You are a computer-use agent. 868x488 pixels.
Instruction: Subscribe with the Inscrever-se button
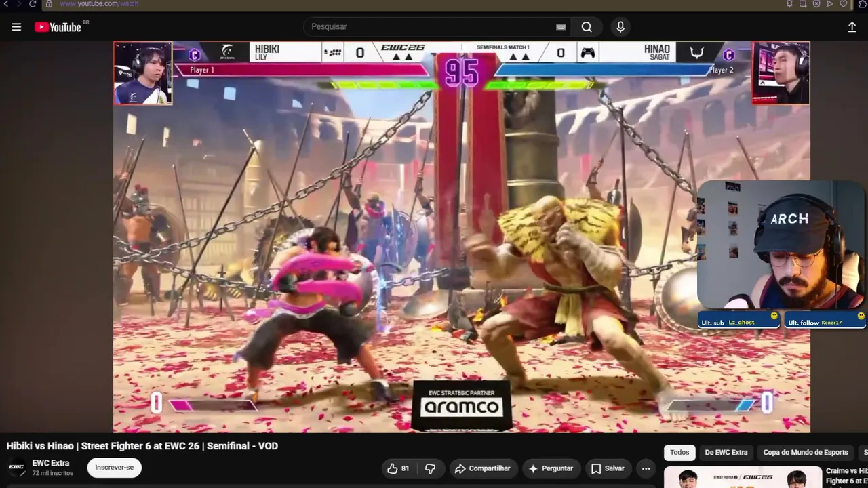click(114, 468)
